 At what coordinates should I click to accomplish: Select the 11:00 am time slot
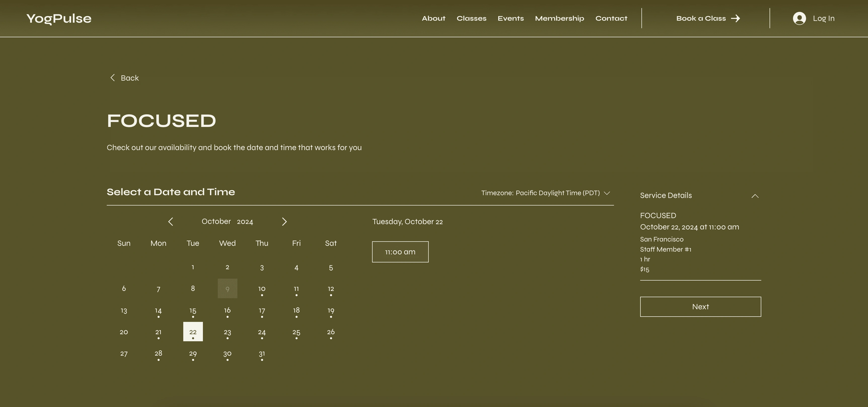pos(400,252)
